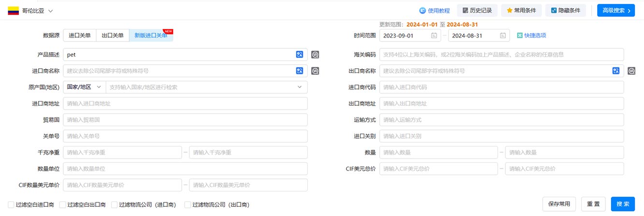Click the round icon beside 进口商名称

(x=315, y=71)
